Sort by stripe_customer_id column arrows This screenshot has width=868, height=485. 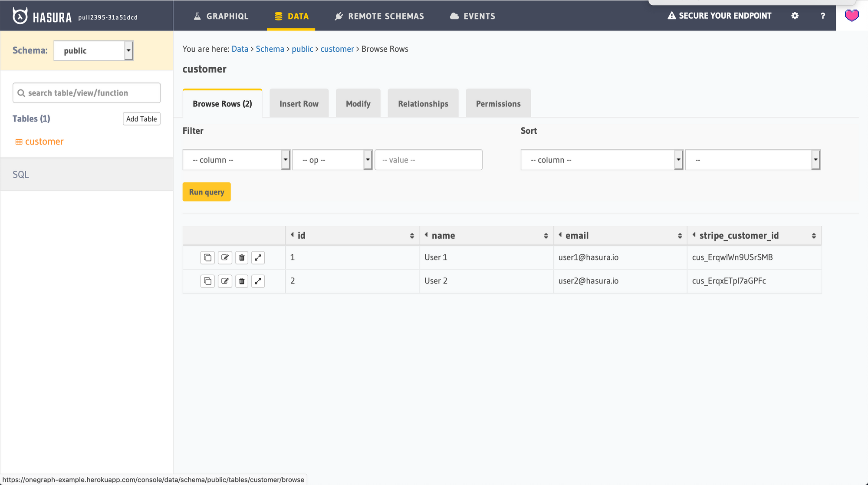click(x=814, y=236)
